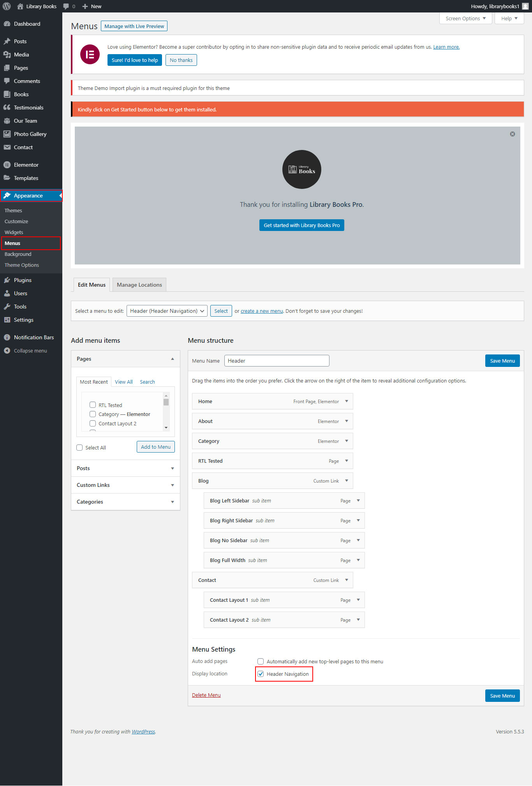Switch to the View All pages tab
The height and width of the screenshot is (786, 532).
[x=124, y=382]
